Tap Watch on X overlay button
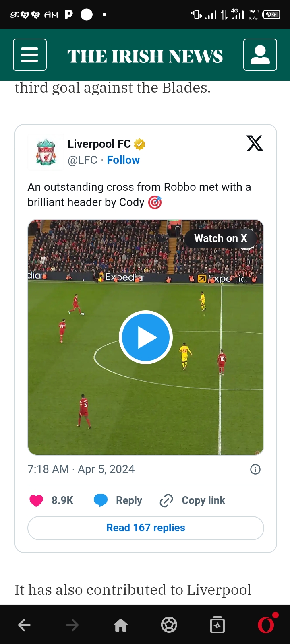Screen dimensions: 290x644 point(220,238)
